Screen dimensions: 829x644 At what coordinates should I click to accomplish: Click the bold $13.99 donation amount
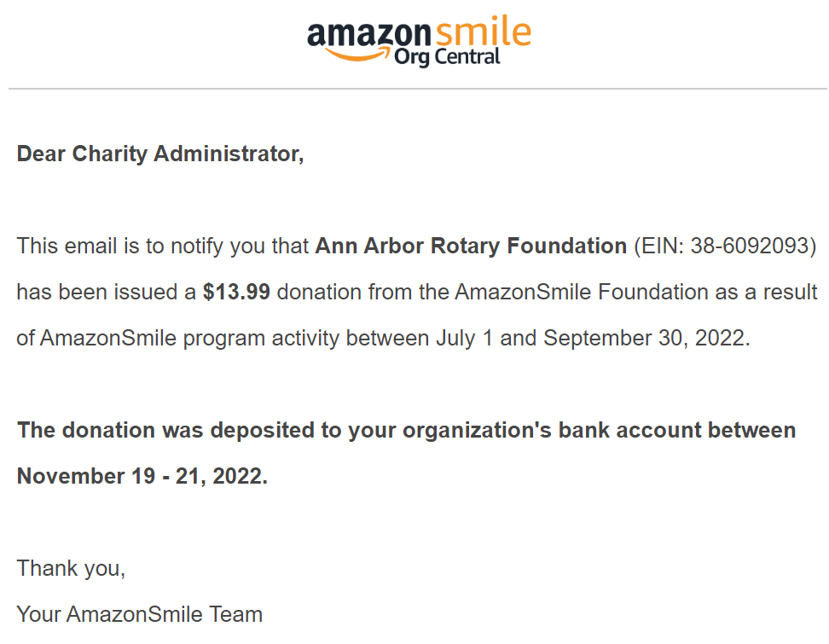(236, 293)
